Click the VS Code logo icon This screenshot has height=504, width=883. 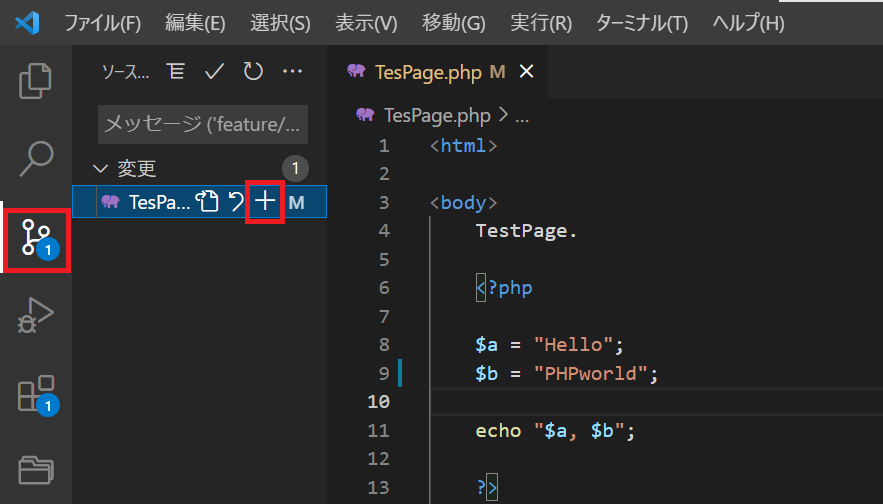click(x=27, y=23)
